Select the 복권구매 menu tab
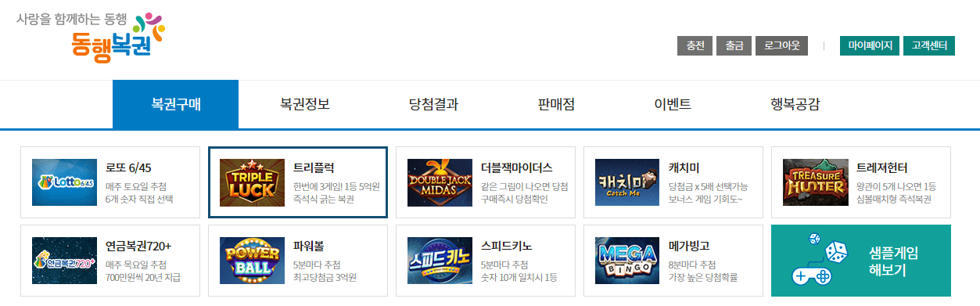 coord(175,104)
